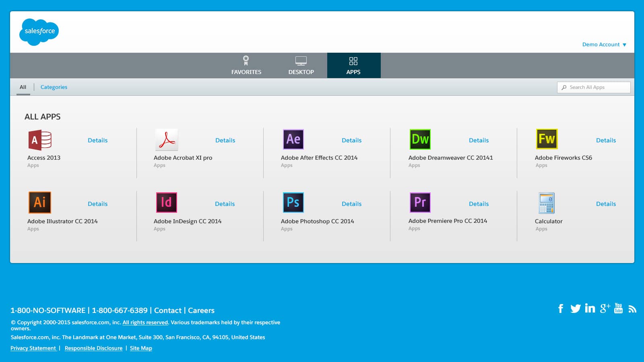Open the Responsible Disclosure link
The width and height of the screenshot is (644, 362).
click(93, 348)
